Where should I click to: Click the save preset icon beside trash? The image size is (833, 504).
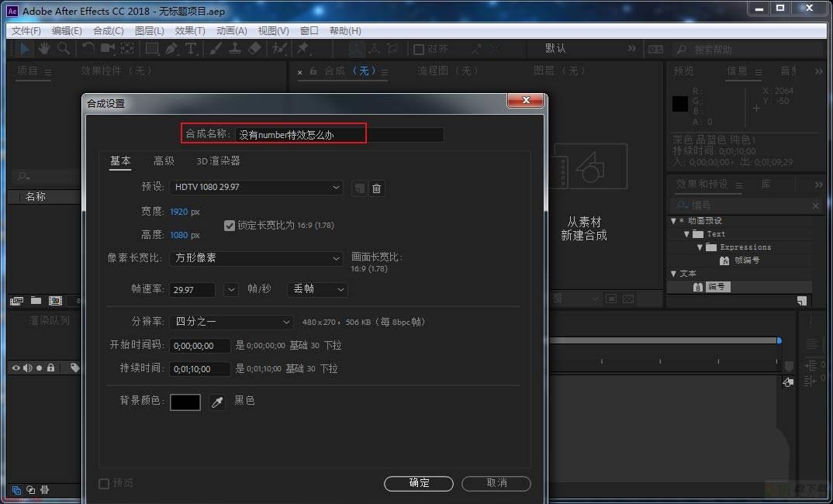360,188
